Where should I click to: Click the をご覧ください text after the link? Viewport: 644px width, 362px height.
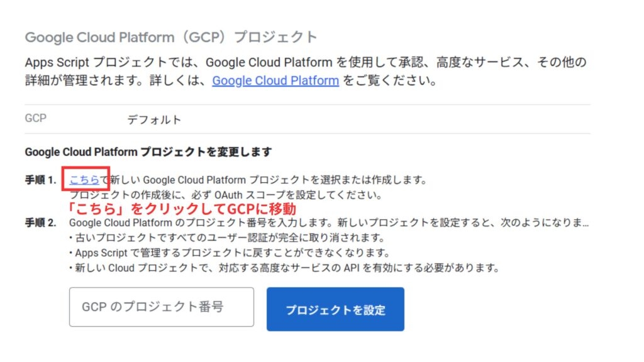pos(389,80)
